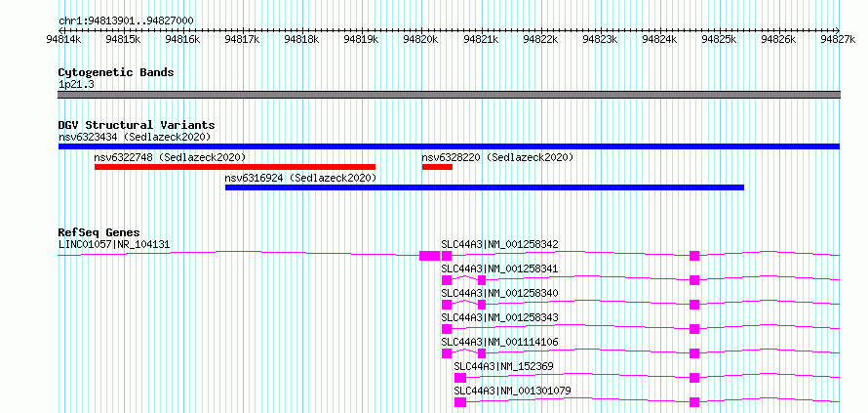Click the nsv6328220 (Sedlazeck2020) label
Image resolution: width=868 pixels, height=413 pixels.
click(497, 157)
